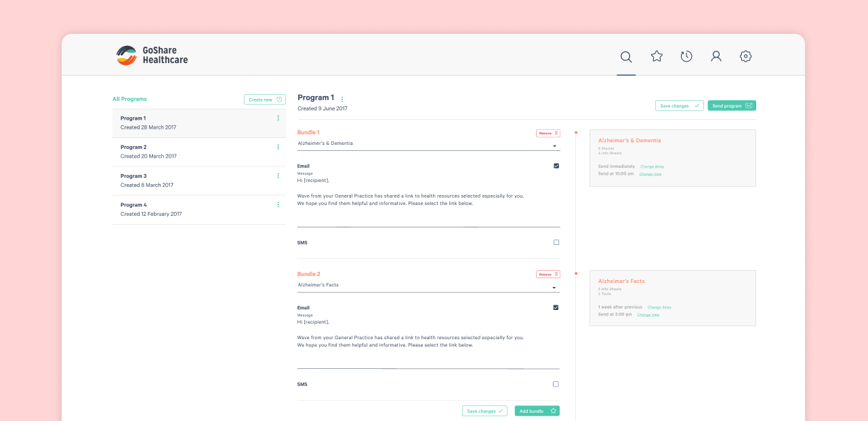Open options menu for Program 2 in list
The width and height of the screenshot is (868, 421).
[278, 147]
